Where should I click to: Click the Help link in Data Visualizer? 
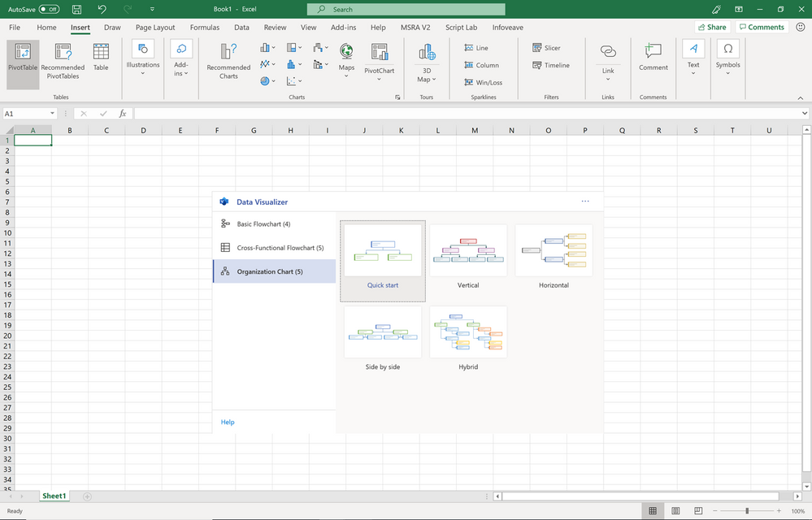pyautogui.click(x=227, y=422)
